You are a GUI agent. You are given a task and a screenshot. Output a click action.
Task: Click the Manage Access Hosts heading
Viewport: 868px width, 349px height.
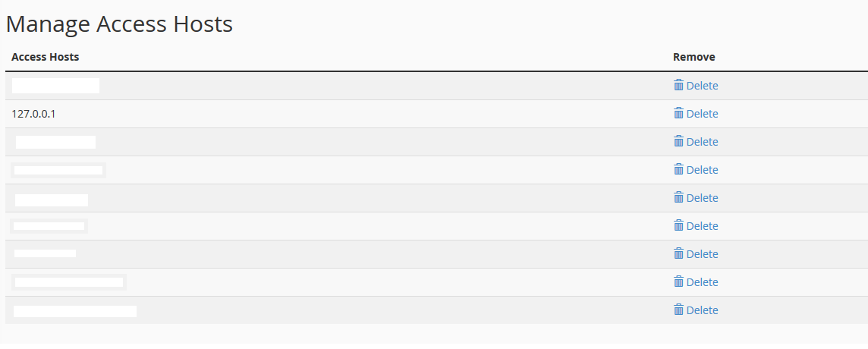click(119, 24)
